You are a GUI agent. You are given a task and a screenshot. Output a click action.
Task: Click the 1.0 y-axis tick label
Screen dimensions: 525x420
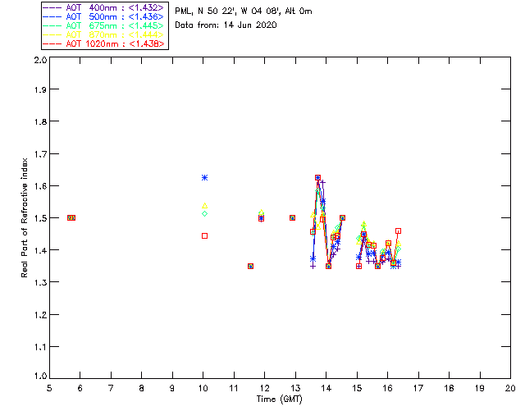(40, 376)
